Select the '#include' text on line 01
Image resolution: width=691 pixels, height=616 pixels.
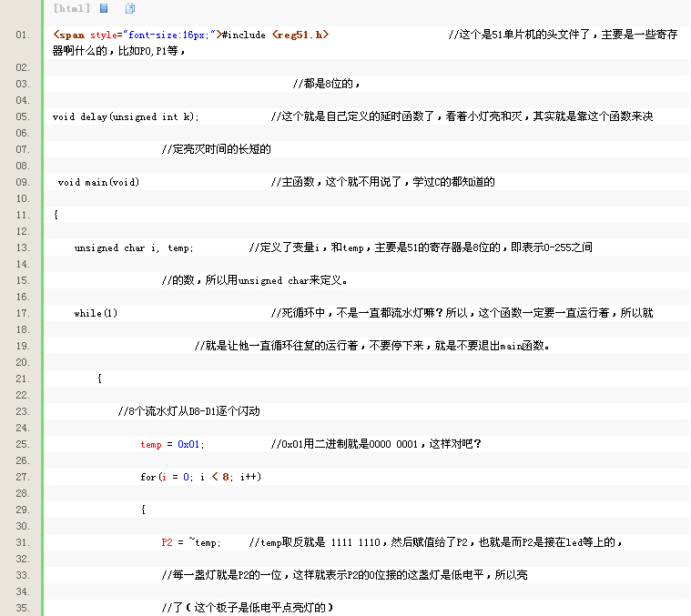coord(244,35)
